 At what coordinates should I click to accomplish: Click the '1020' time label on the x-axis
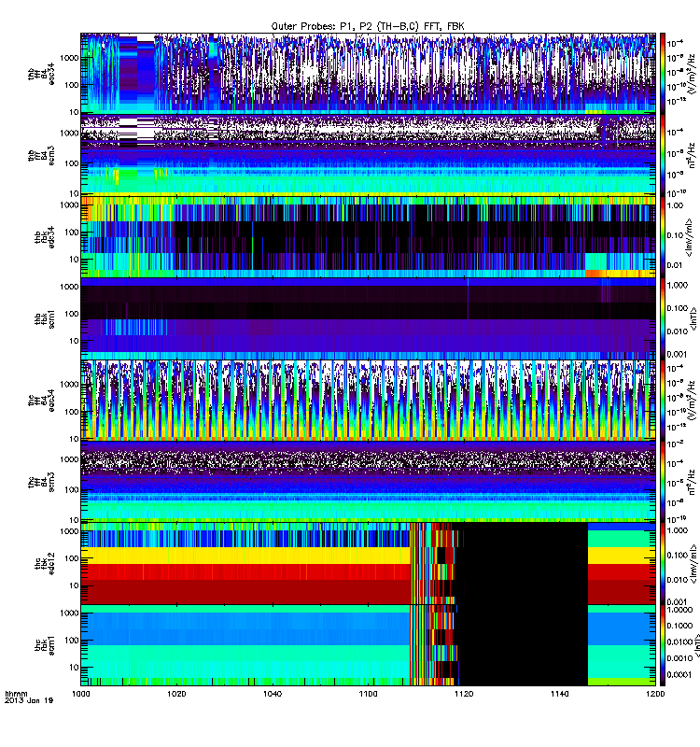coord(176,694)
